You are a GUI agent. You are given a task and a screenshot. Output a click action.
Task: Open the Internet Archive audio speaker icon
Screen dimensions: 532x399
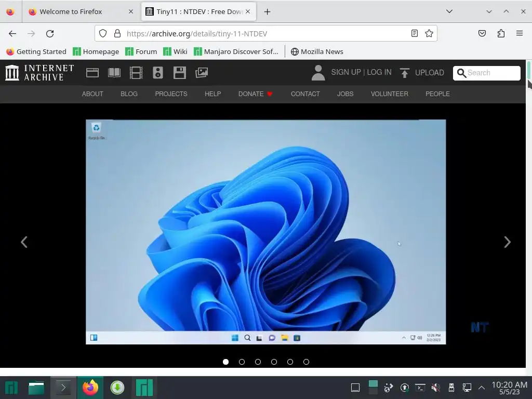click(x=158, y=73)
